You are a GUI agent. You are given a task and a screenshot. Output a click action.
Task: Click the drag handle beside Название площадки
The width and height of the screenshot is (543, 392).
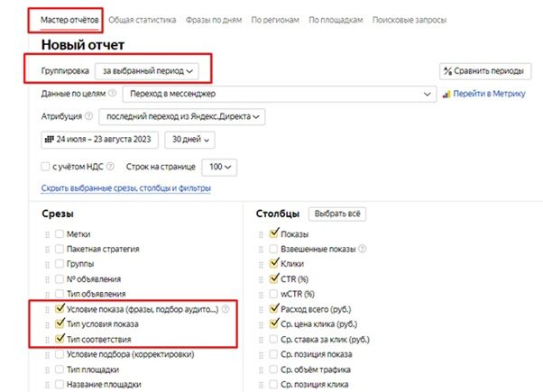tap(47, 386)
